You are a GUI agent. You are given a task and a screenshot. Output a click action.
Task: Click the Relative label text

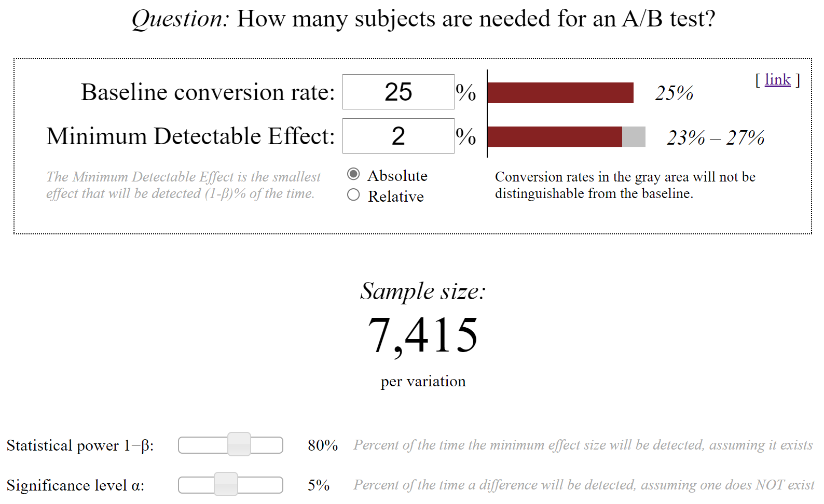tap(396, 197)
